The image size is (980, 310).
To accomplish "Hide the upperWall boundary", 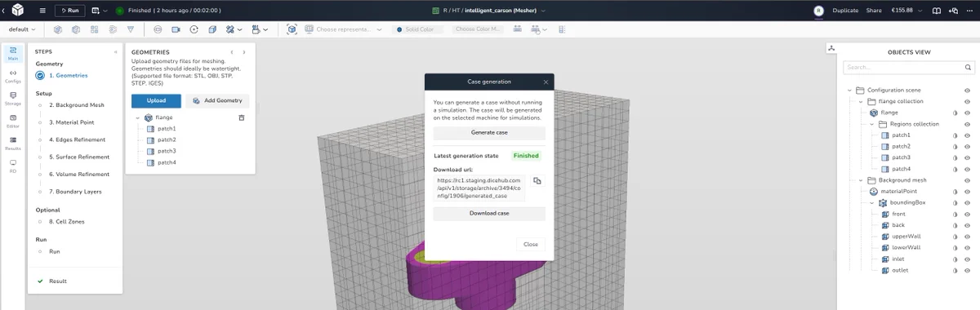I will click(x=967, y=236).
